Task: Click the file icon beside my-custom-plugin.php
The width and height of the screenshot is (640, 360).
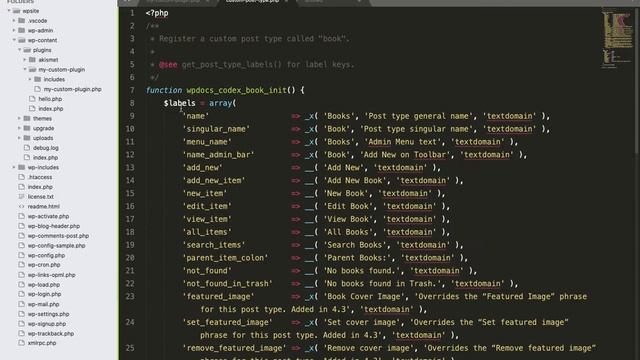Action: [x=38, y=89]
